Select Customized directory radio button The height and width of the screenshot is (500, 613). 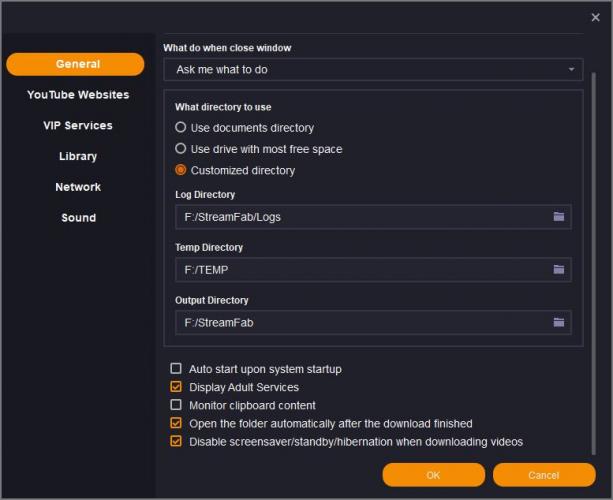(181, 170)
